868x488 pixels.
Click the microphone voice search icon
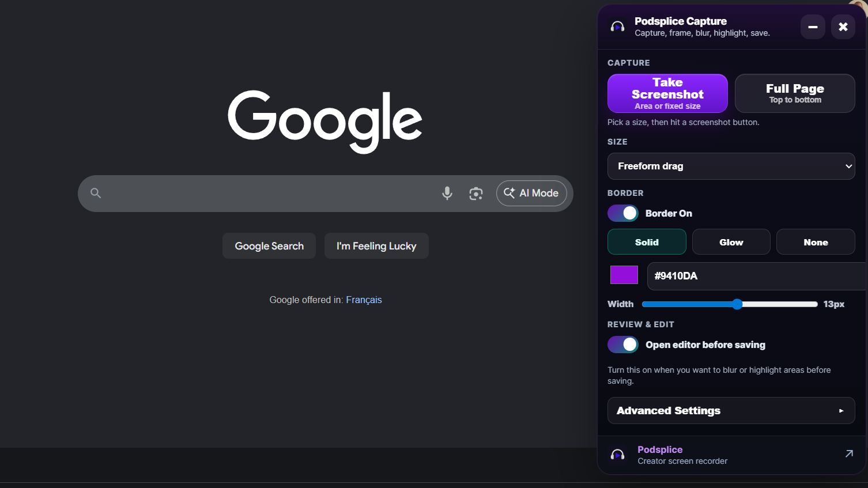point(447,194)
